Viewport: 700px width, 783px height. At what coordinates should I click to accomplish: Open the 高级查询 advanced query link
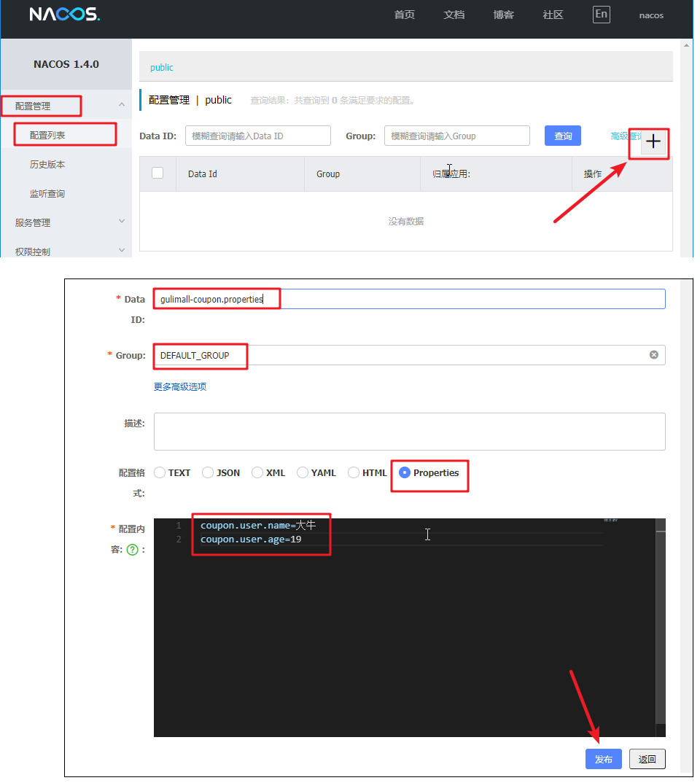click(626, 136)
